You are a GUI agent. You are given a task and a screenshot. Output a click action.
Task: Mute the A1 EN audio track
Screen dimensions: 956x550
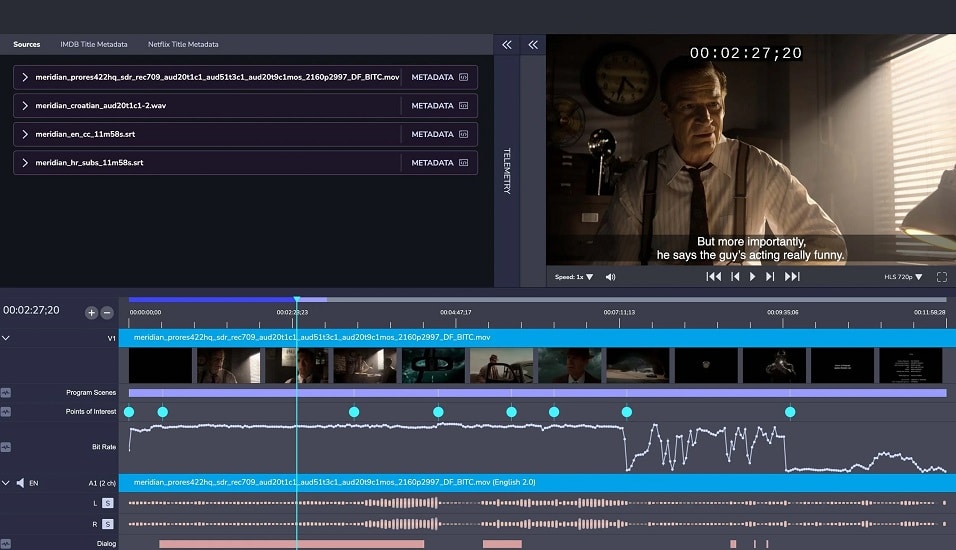point(20,483)
